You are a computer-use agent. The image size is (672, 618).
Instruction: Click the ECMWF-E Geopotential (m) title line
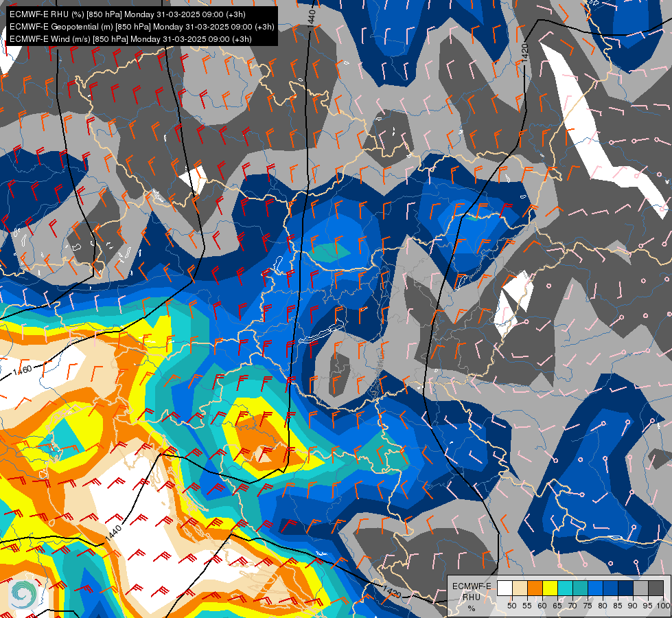pos(142,27)
